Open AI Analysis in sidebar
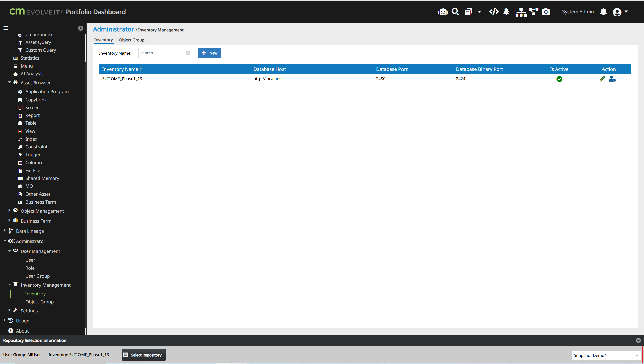 tap(32, 74)
